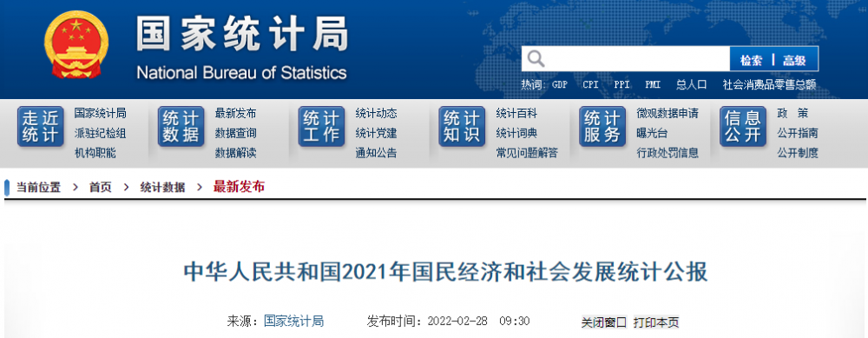Screen dimensions: 868x338
Task: Click the national emblem logo
Action: click(x=76, y=44)
